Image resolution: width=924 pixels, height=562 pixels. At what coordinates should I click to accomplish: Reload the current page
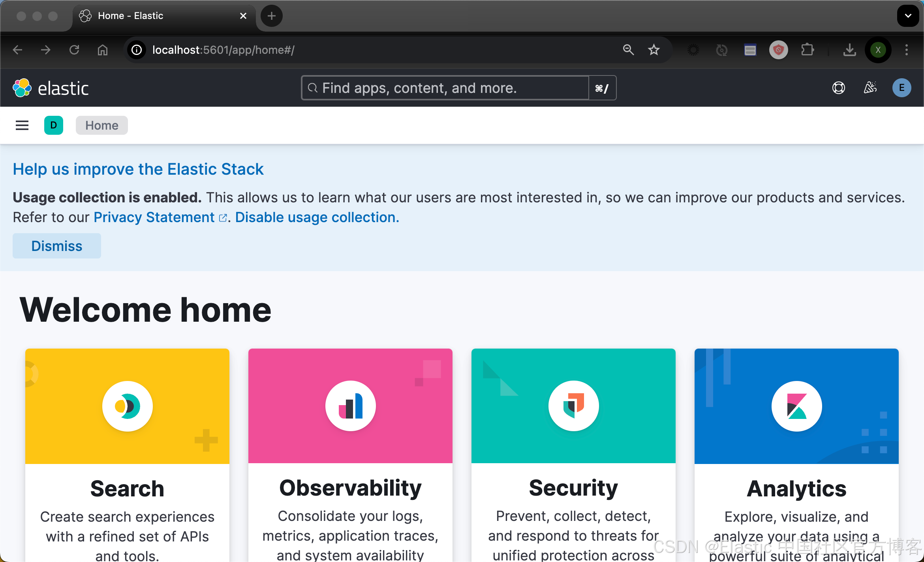pyautogui.click(x=74, y=50)
